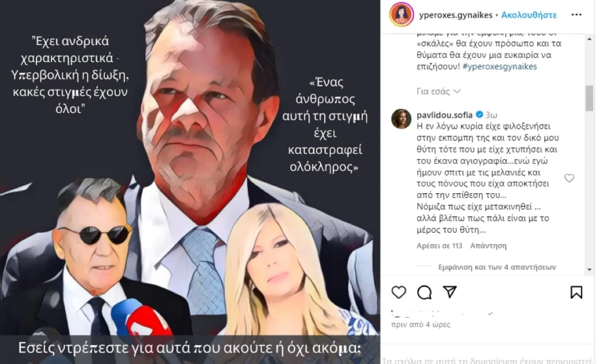Expand the 'Για εσάς' comment sorting dropdown
The image size is (599, 364).
click(x=438, y=92)
